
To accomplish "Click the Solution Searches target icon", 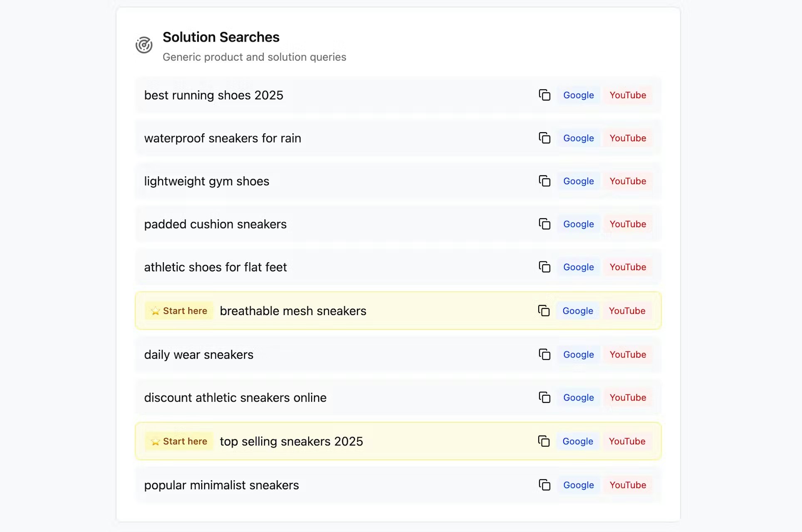I will (x=144, y=45).
